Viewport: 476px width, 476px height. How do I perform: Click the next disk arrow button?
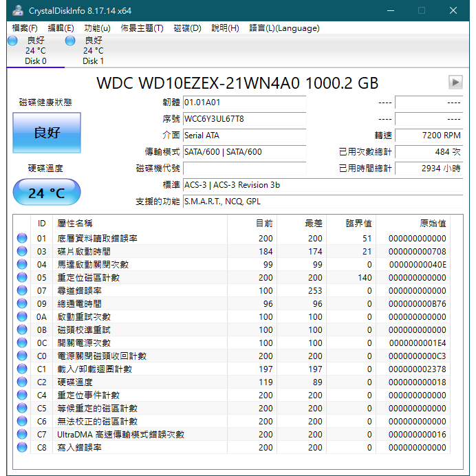[x=455, y=83]
